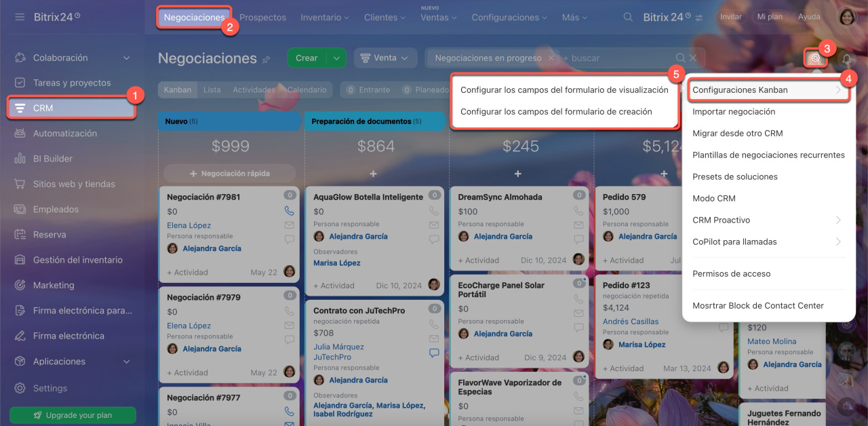This screenshot has height=426, width=868.
Task: Choose Configurar los campos del formulario de visualización
Action: pos(564,90)
